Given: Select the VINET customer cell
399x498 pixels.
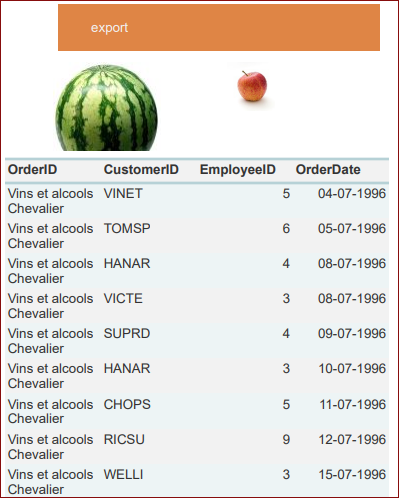Looking at the screenshot, I should (x=123, y=194).
